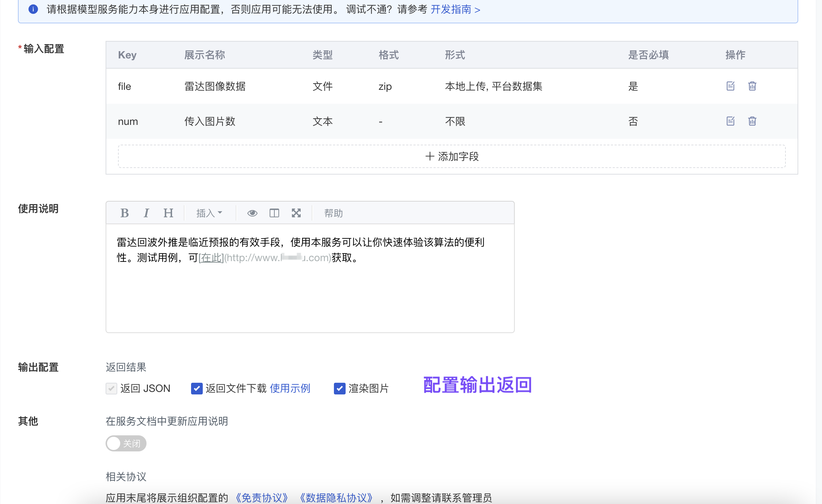This screenshot has height=504, width=822.
Task: Delete the file input field row
Action: [x=752, y=86]
